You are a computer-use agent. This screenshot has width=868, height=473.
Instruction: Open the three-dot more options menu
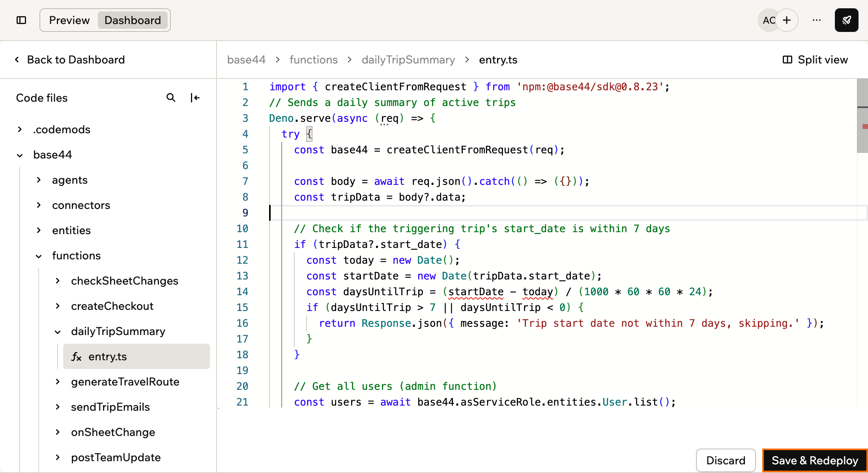tap(817, 20)
